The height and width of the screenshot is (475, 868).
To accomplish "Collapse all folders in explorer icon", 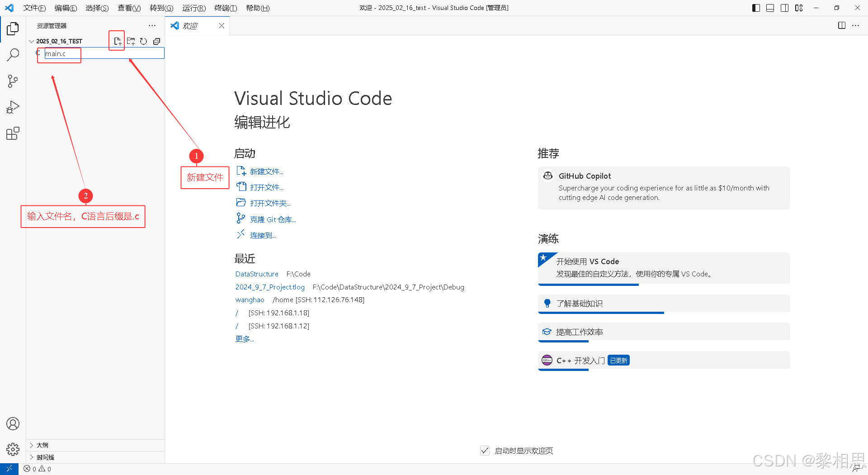I will pos(156,41).
